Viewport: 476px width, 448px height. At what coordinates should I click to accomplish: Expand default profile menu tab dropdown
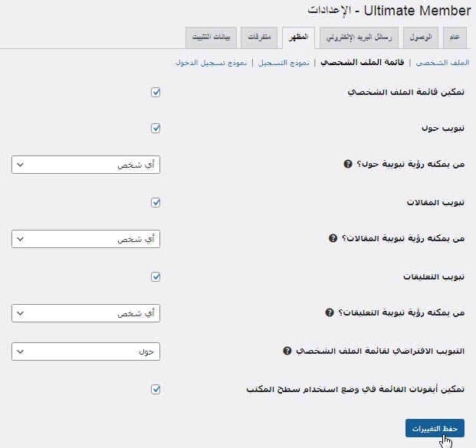(x=86, y=352)
